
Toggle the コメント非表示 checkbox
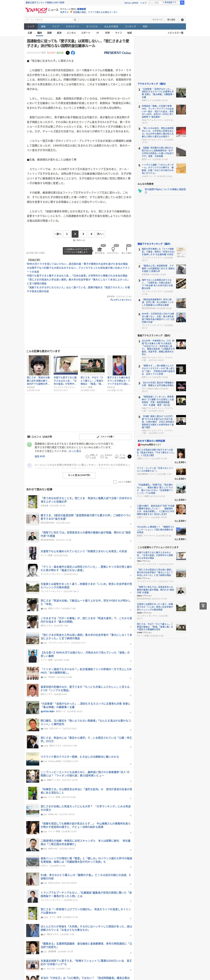[115, 482]
